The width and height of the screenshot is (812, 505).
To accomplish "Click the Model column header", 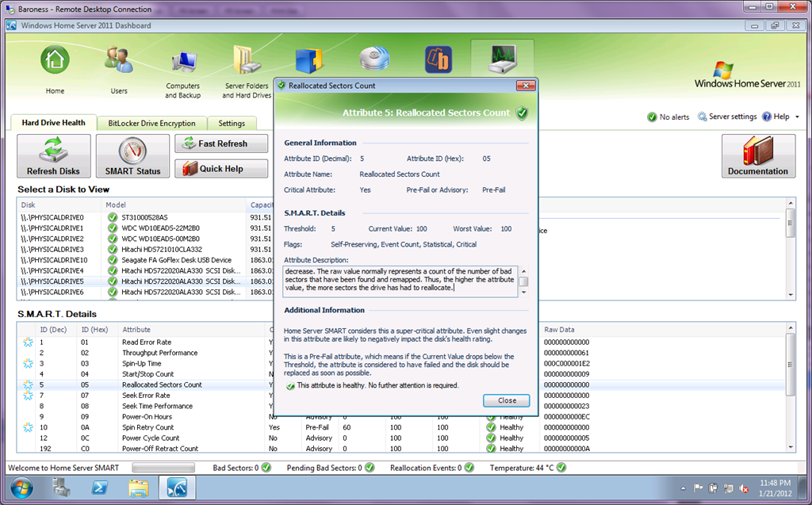I will point(175,205).
